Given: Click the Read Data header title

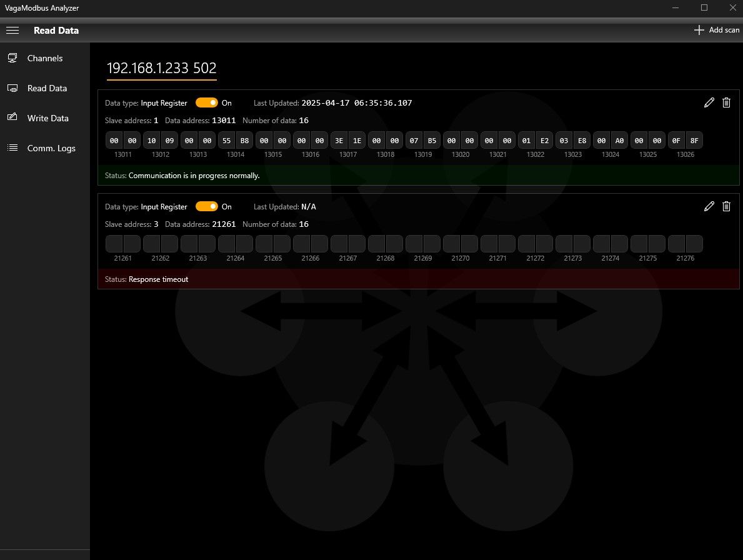Looking at the screenshot, I should (56, 31).
